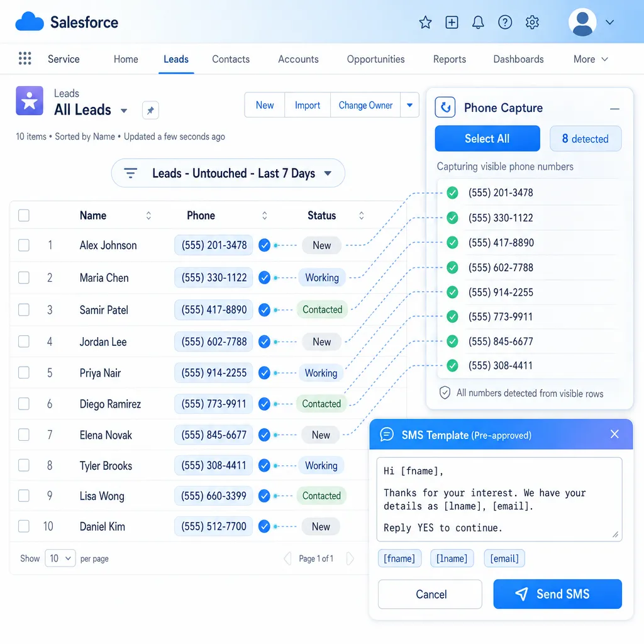
Task: Click green check for (555) 201-3478 in panel
Action: pyautogui.click(x=452, y=192)
